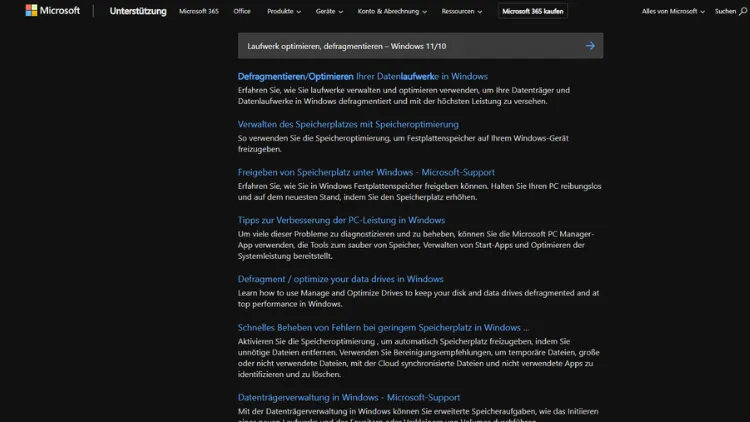This screenshot has height=422, width=750.
Task: Open the Microsoft 365 menu item
Action: click(x=199, y=11)
